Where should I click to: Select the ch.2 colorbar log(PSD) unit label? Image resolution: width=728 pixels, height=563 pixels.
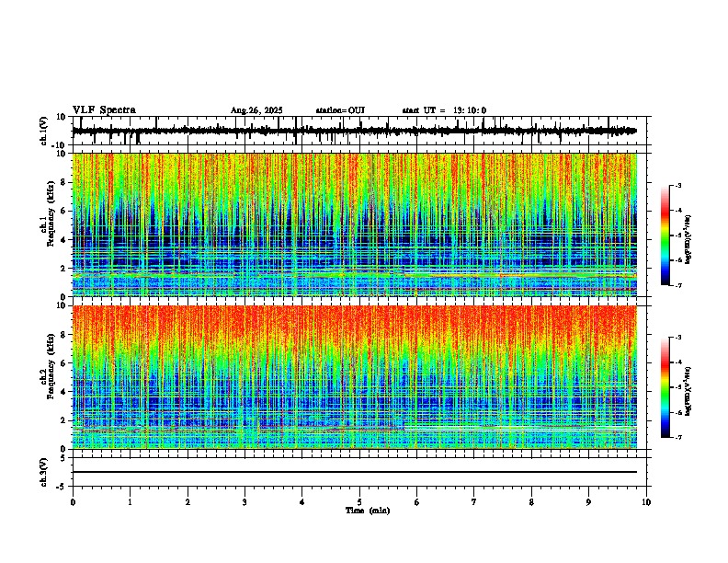point(688,391)
